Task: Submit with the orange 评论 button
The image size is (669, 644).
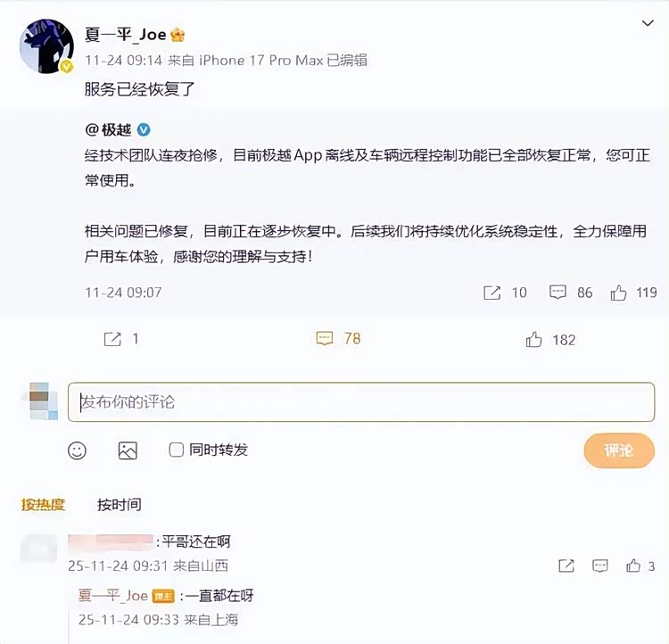Action: click(619, 450)
